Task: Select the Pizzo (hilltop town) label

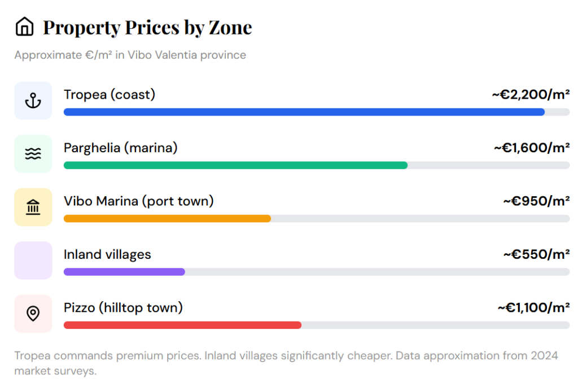Action: pyautogui.click(x=123, y=307)
